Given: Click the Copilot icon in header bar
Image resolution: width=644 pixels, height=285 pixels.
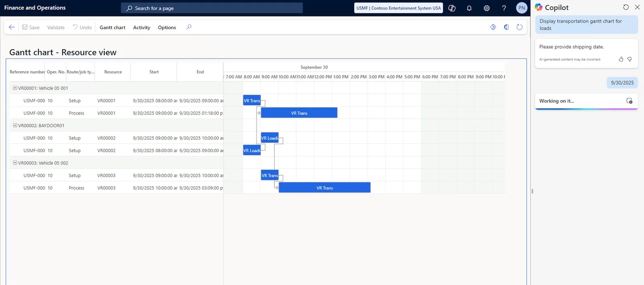Looking at the screenshot, I should 452,8.
